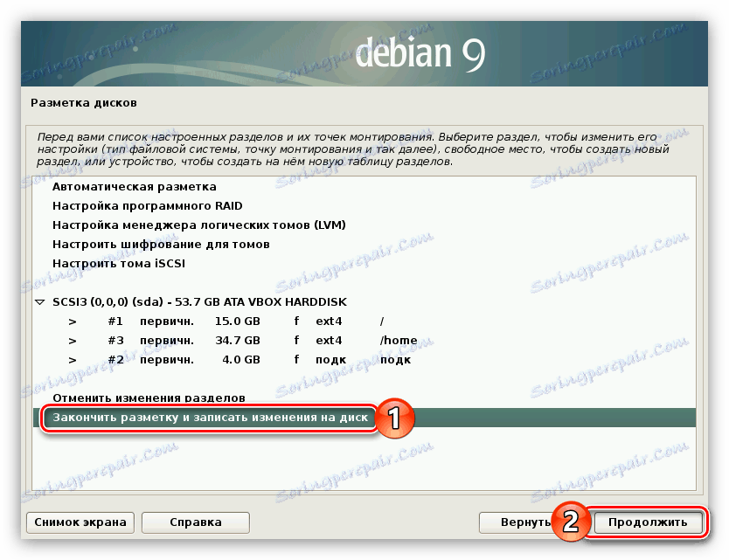Click the Снимок экрана button
The image size is (729, 560).
[x=80, y=522]
